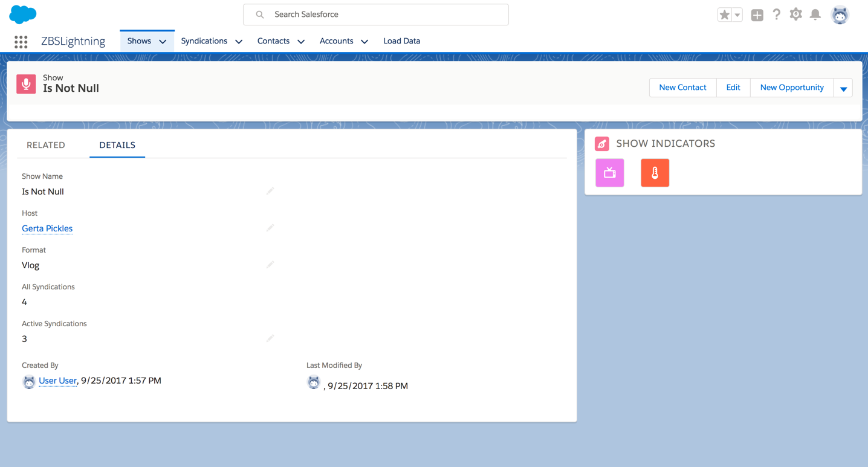
Task: Click the Show Indicators panel header icon
Action: pos(602,144)
